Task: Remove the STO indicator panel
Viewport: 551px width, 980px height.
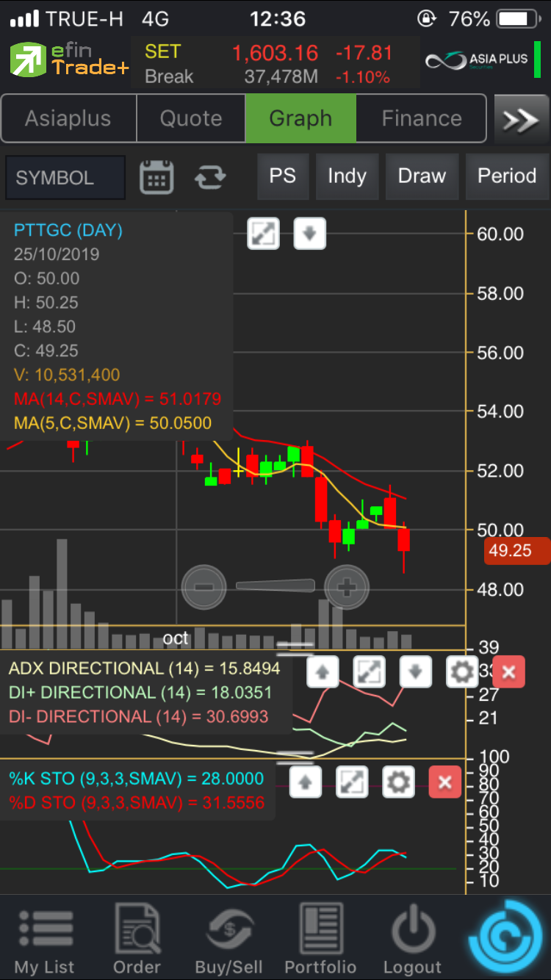Action: coord(444,782)
